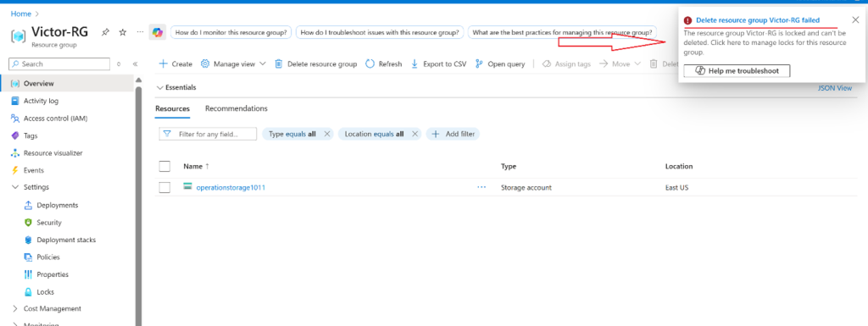The width and height of the screenshot is (868, 326).
Task: Mark Victor-RG as favorite with star
Action: (x=123, y=32)
